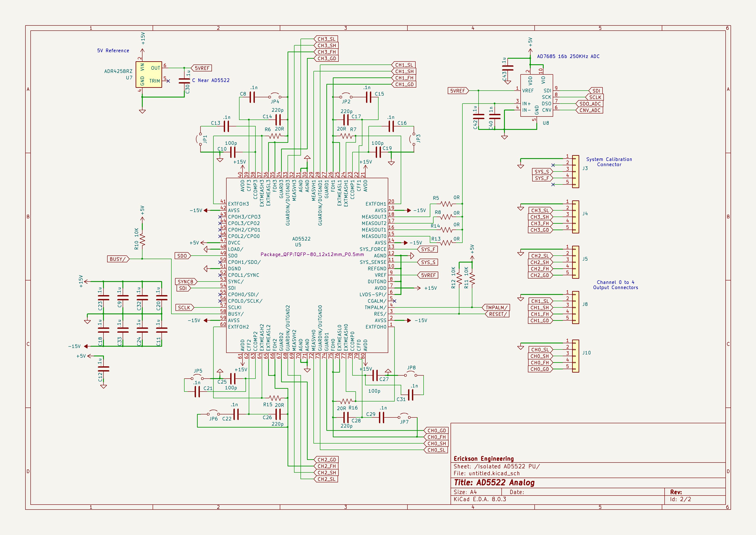The image size is (756, 535).
Task: Click the 'System Calibration Connector' text
Action: coord(609,162)
